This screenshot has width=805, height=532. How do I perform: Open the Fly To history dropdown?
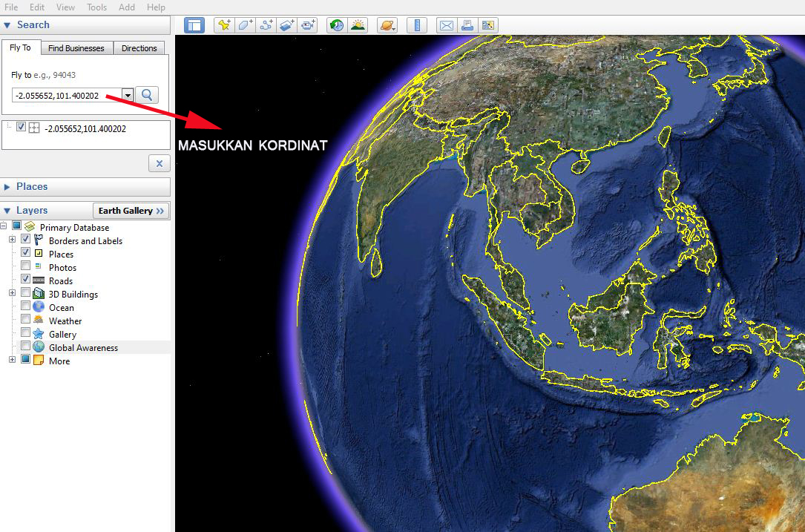point(128,95)
